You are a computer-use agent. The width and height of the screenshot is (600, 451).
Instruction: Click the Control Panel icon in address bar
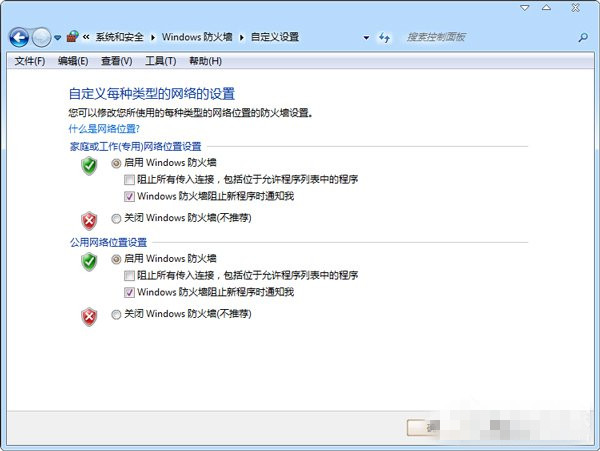(73, 37)
